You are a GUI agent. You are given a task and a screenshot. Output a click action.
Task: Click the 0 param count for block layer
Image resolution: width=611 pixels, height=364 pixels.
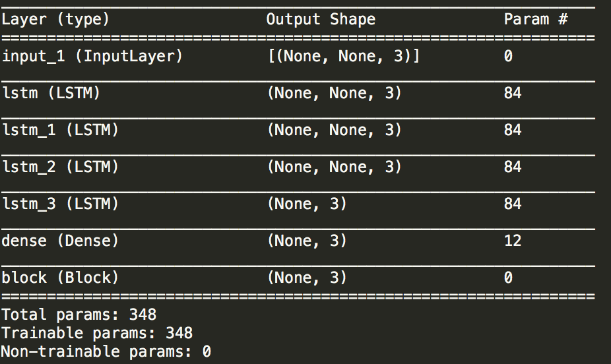(508, 278)
